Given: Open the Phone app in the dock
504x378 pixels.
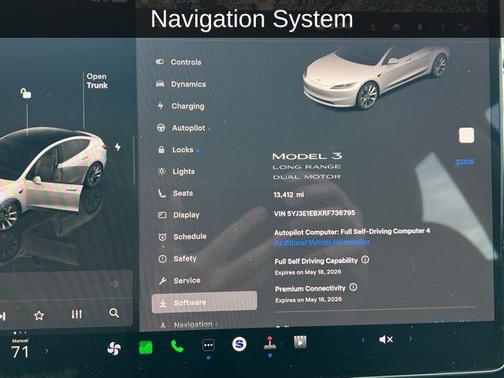Looking at the screenshot, I should click(177, 346).
